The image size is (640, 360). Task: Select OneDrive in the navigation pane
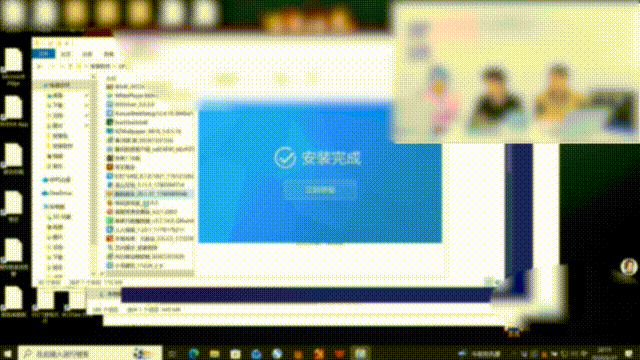[58, 193]
